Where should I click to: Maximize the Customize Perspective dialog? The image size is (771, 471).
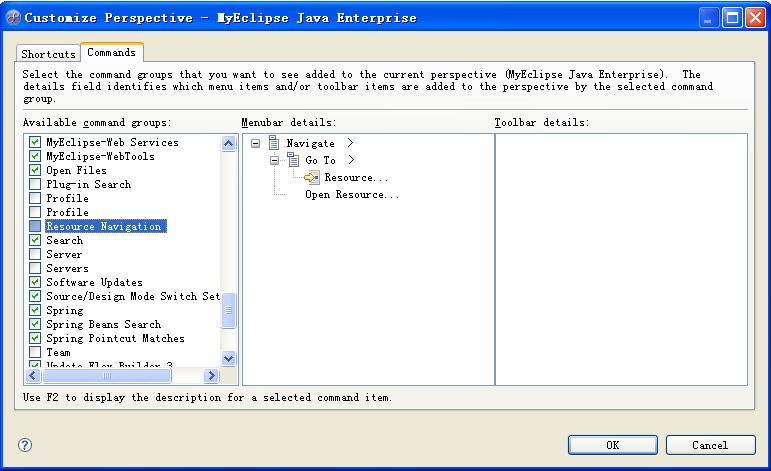[x=732, y=18]
